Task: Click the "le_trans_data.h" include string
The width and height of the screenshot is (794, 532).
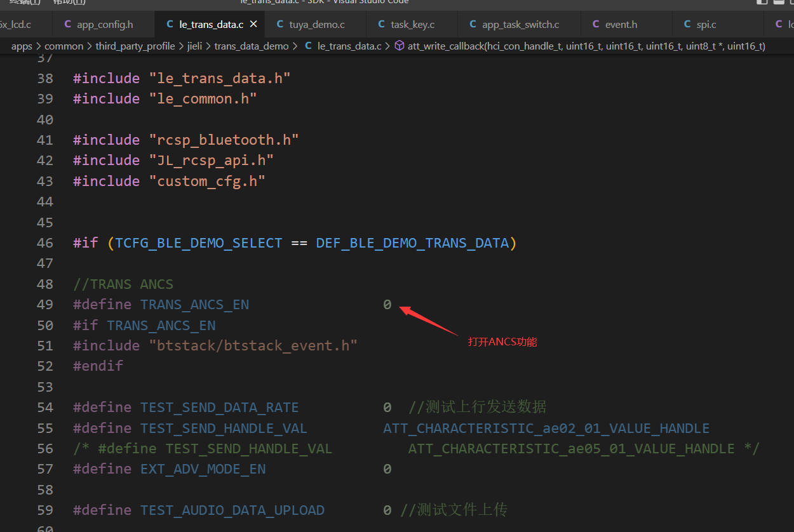Action: 220,78
